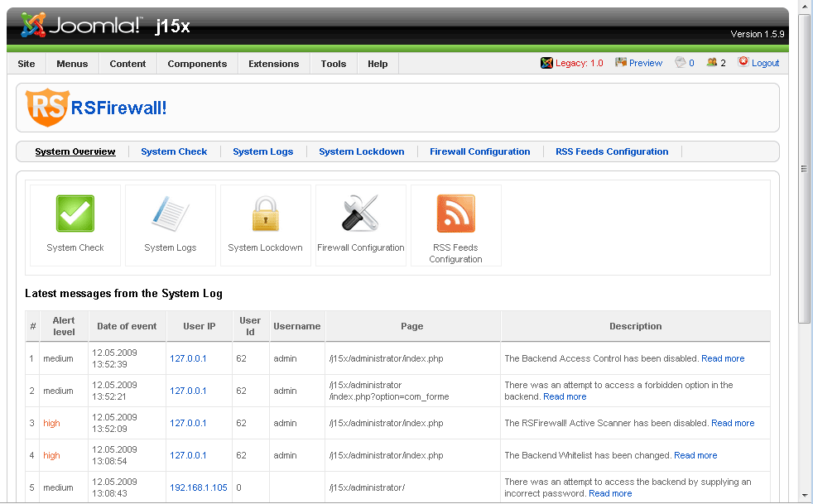
Task: Click IP 127.0.0.1 in log row 1
Action: tap(188, 358)
